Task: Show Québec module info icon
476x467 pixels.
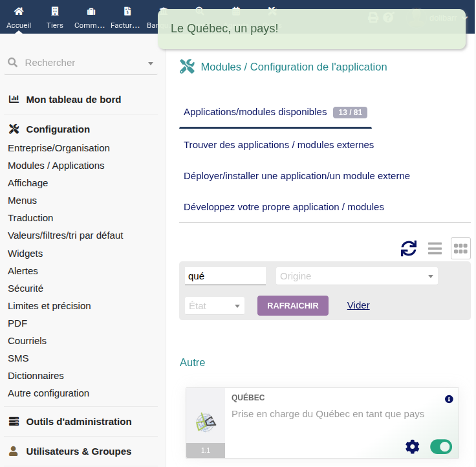Action: 449,399
